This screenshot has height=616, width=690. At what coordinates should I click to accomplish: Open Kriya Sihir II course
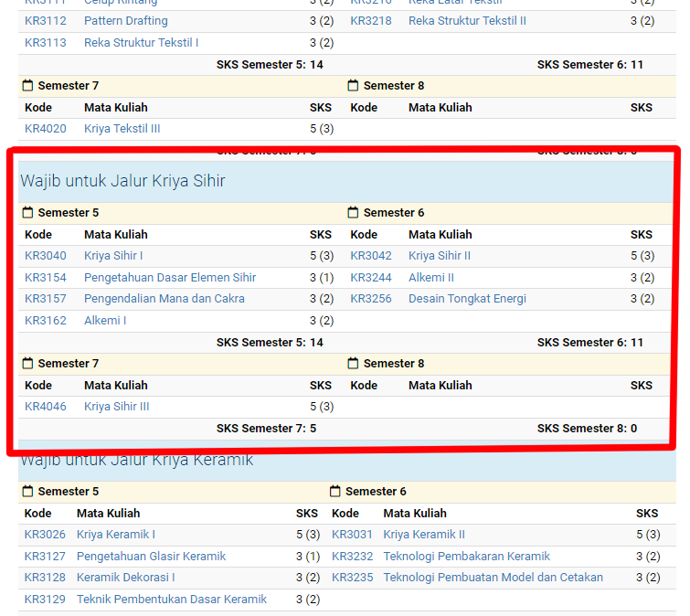(x=440, y=256)
